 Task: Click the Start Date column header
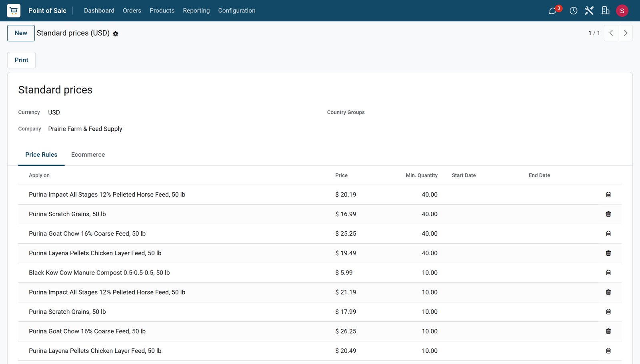(464, 176)
